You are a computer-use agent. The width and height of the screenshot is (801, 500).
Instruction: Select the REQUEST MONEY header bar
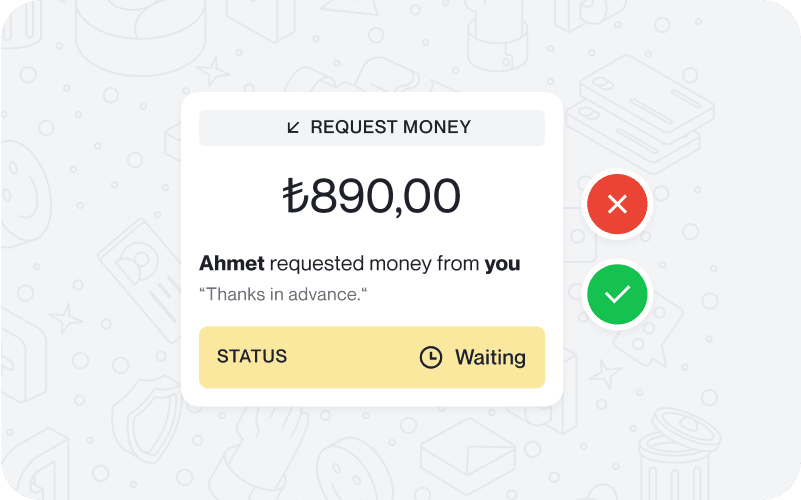372,128
